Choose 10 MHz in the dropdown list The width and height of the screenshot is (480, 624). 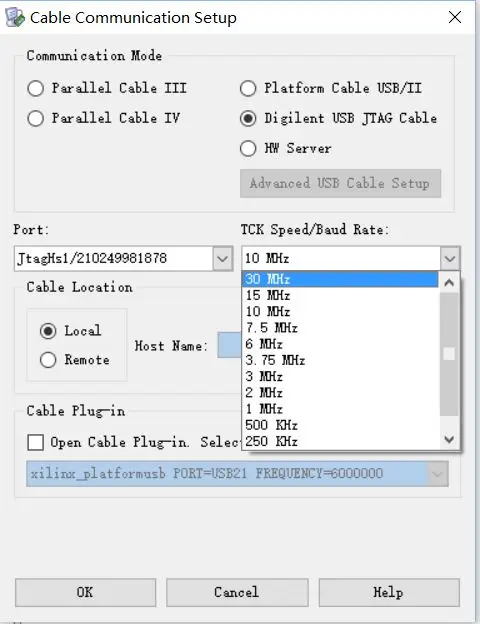point(340,312)
